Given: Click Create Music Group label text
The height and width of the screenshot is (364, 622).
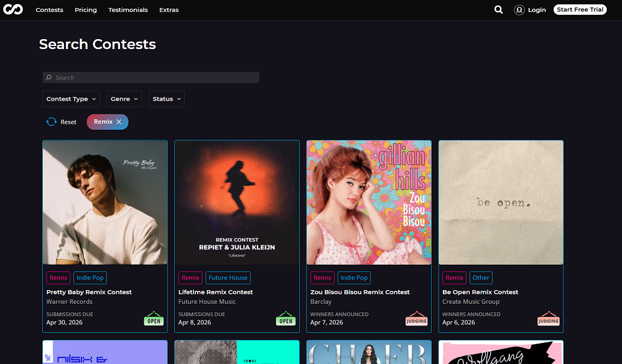Looking at the screenshot, I should pos(471,302).
